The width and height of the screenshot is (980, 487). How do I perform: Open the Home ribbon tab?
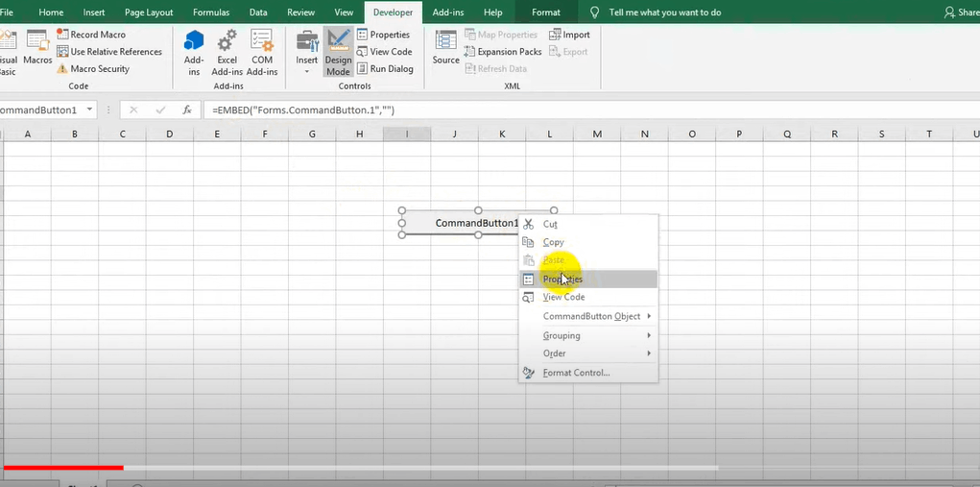tap(51, 12)
